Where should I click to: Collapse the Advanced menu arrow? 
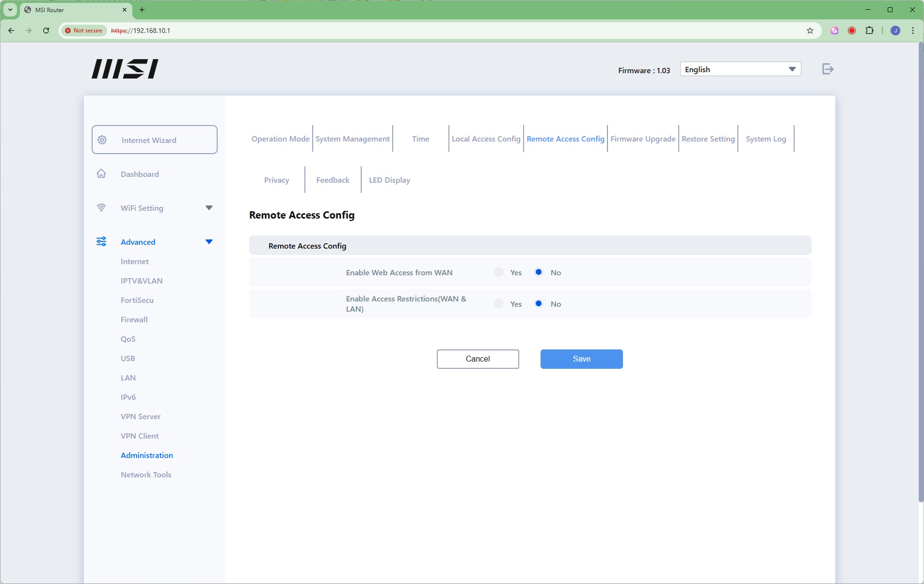(209, 242)
